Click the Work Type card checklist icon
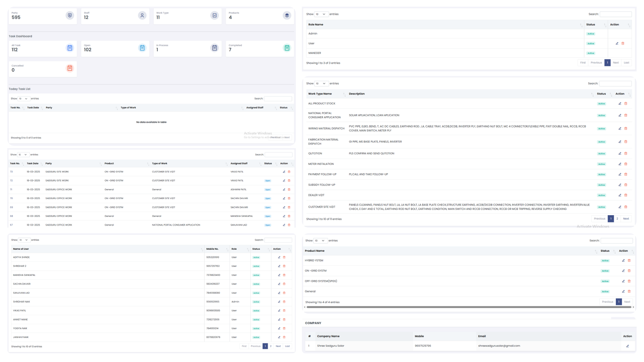Image resolution: width=644 pixels, height=362 pixels. [x=215, y=16]
